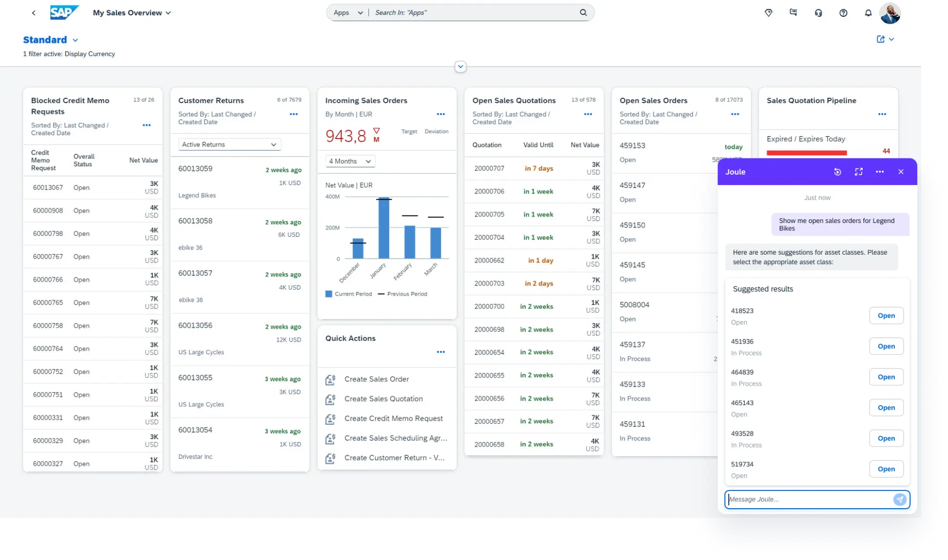Open My Sales Overview title menu
Viewport: 948px width, 560px height.
click(x=168, y=13)
